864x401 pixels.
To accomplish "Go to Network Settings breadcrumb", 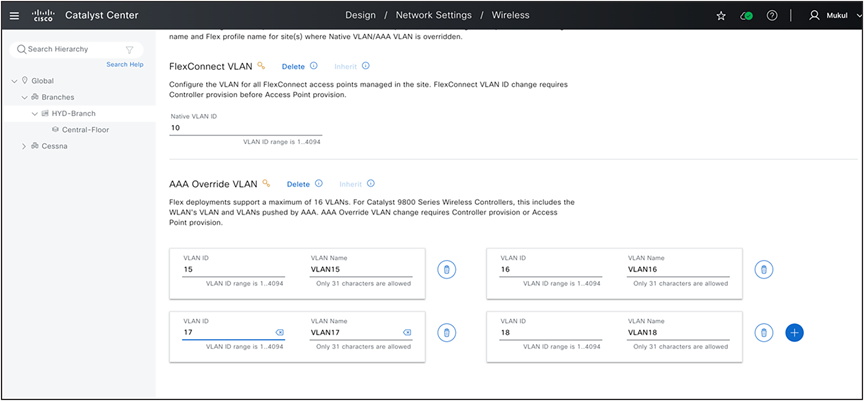I will tap(434, 15).
